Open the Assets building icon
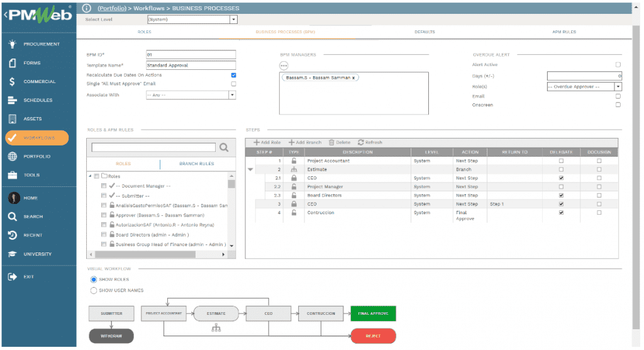 (13, 119)
